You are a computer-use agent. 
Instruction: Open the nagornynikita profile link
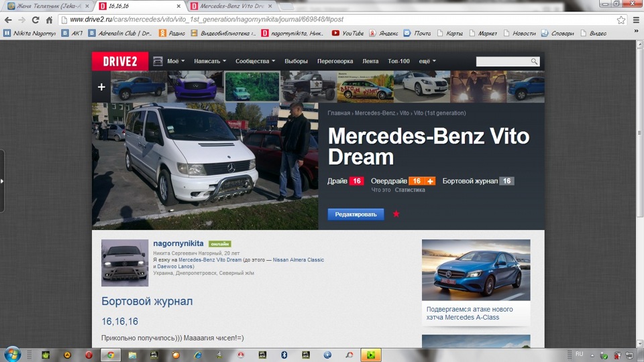pos(178,243)
